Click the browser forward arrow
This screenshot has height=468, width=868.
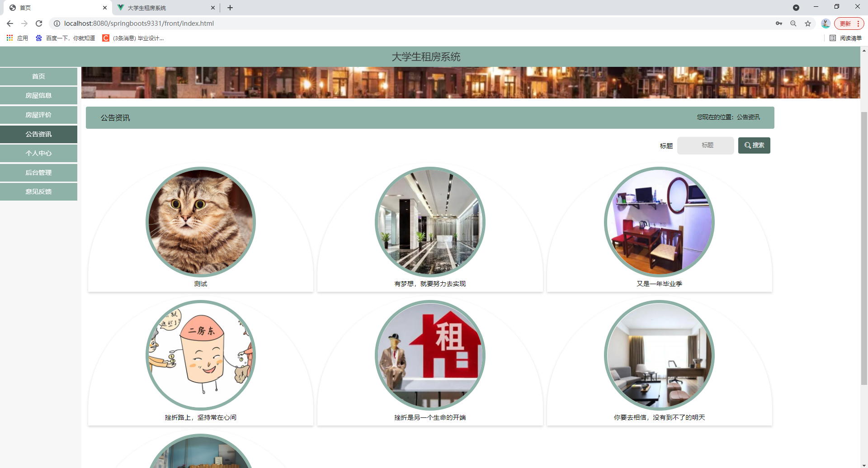[24, 23]
